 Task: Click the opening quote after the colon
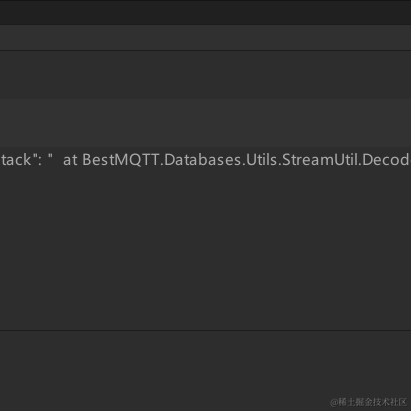point(50,156)
